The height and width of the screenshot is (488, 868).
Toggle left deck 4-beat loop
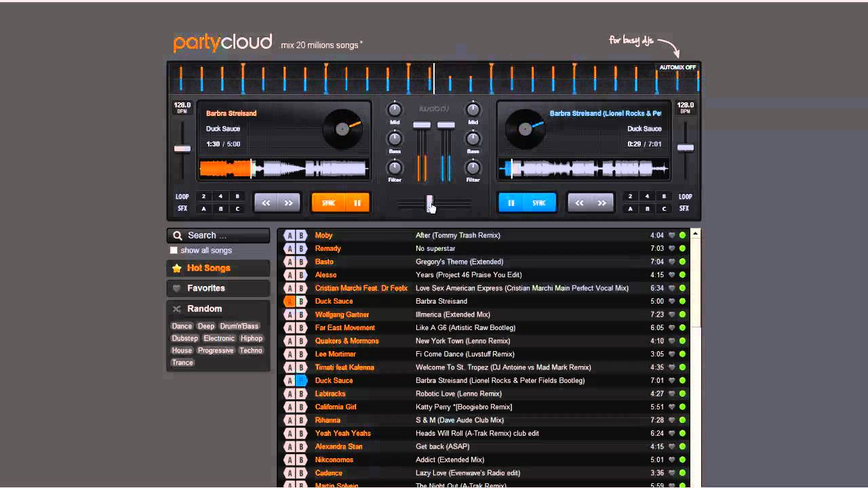pos(220,197)
